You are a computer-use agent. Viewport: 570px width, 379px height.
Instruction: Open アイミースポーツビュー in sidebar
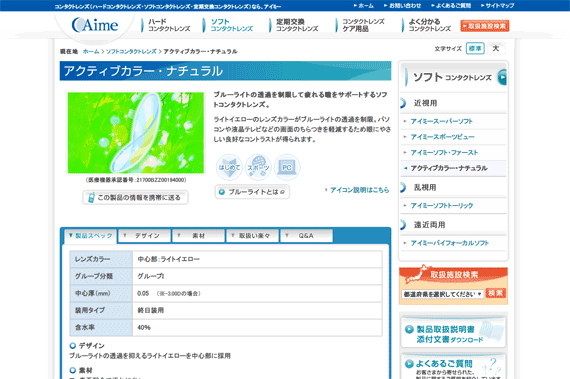442,137
